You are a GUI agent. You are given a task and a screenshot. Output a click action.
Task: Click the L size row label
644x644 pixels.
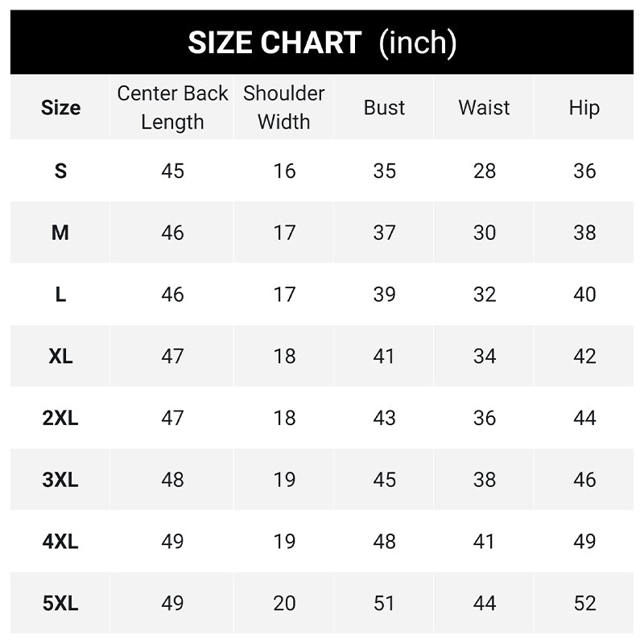pyautogui.click(x=60, y=295)
